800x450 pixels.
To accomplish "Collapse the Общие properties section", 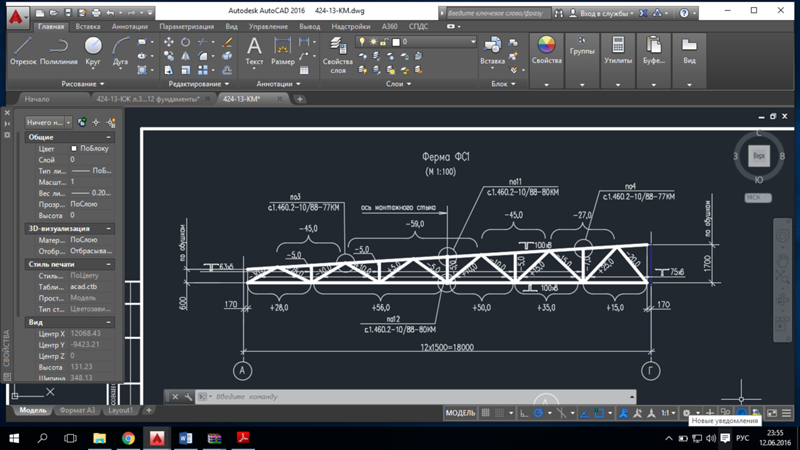I will (109, 137).
